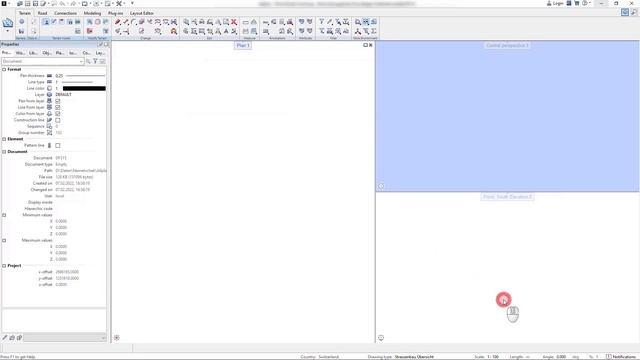The image size is (640, 360).
Task: Click the Pen thickness row icon
Action: (49, 76)
